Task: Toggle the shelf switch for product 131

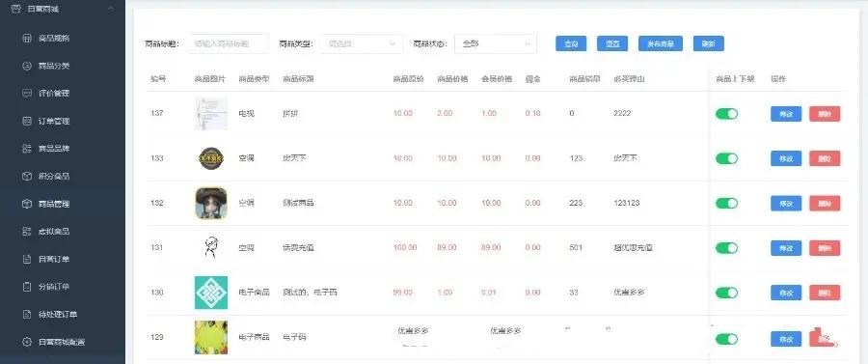Action: 726,247
